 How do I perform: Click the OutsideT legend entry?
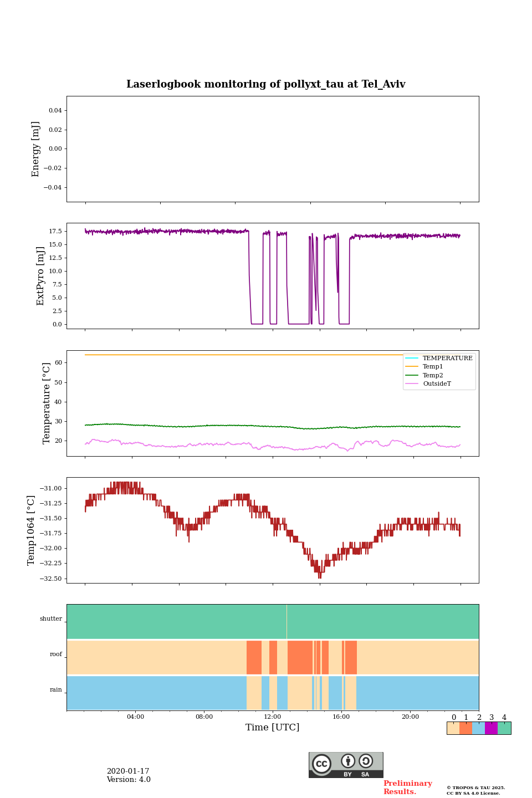pyautogui.click(x=428, y=383)
